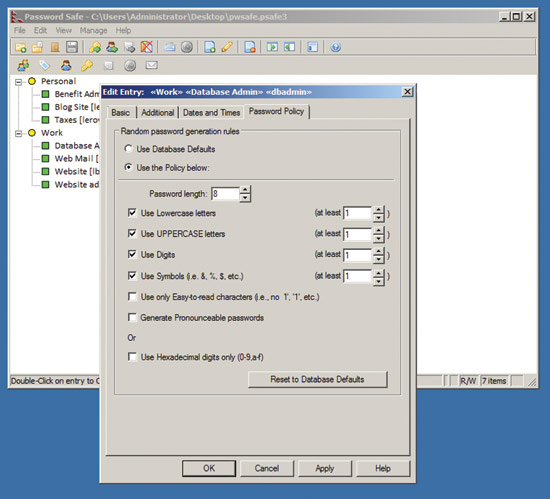The height and width of the screenshot is (499, 550).
Task: Click the OK button
Action: [209, 468]
